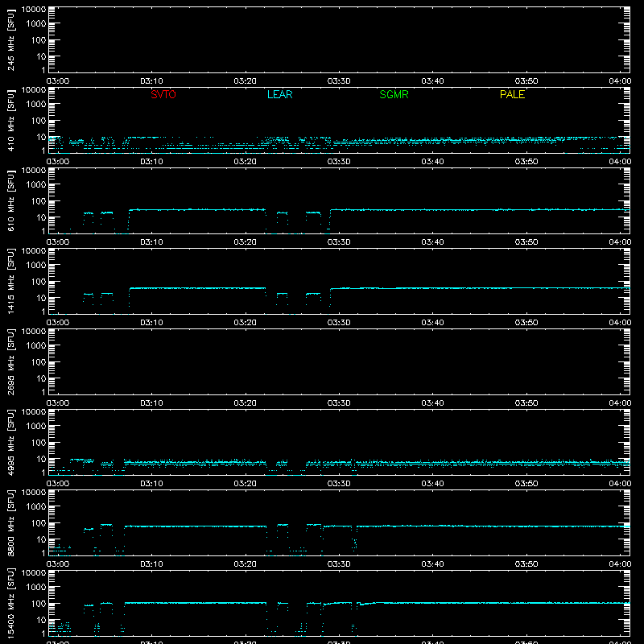
Task: Click the 03:10 time label under 1415 MHz plot
Action: [x=151, y=323]
